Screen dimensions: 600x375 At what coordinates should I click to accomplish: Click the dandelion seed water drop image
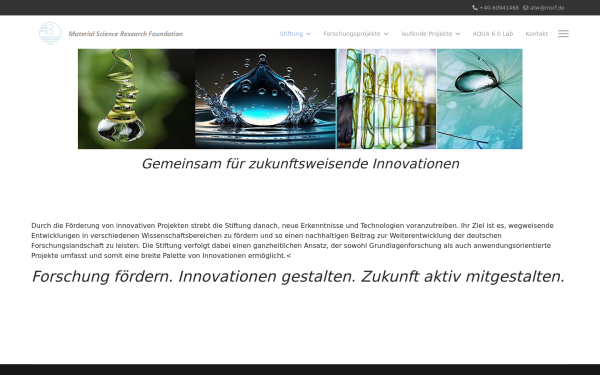[x=479, y=99]
